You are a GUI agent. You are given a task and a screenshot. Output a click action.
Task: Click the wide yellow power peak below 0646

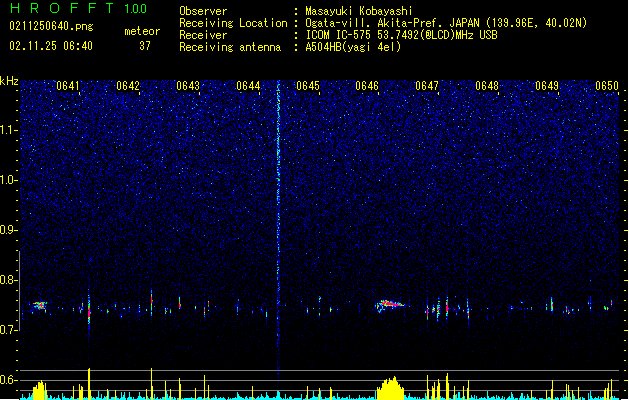[390, 388]
